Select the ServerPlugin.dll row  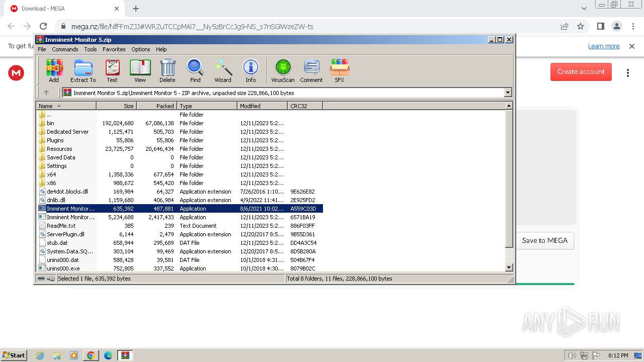tap(180, 234)
